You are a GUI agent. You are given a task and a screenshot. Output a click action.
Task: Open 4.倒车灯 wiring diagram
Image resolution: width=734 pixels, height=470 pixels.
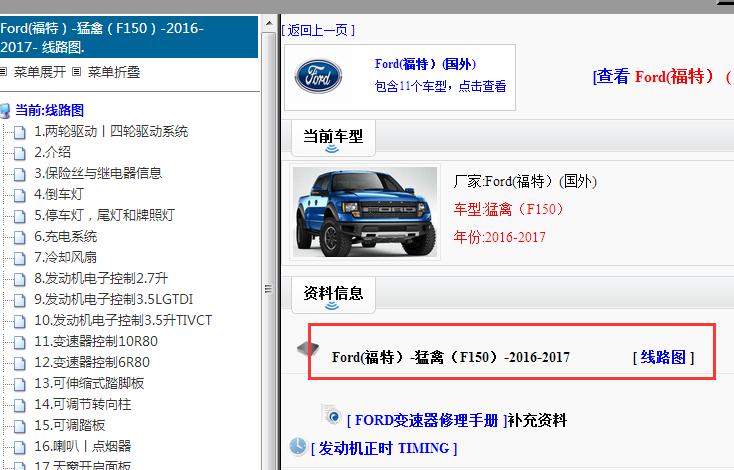pos(59,194)
